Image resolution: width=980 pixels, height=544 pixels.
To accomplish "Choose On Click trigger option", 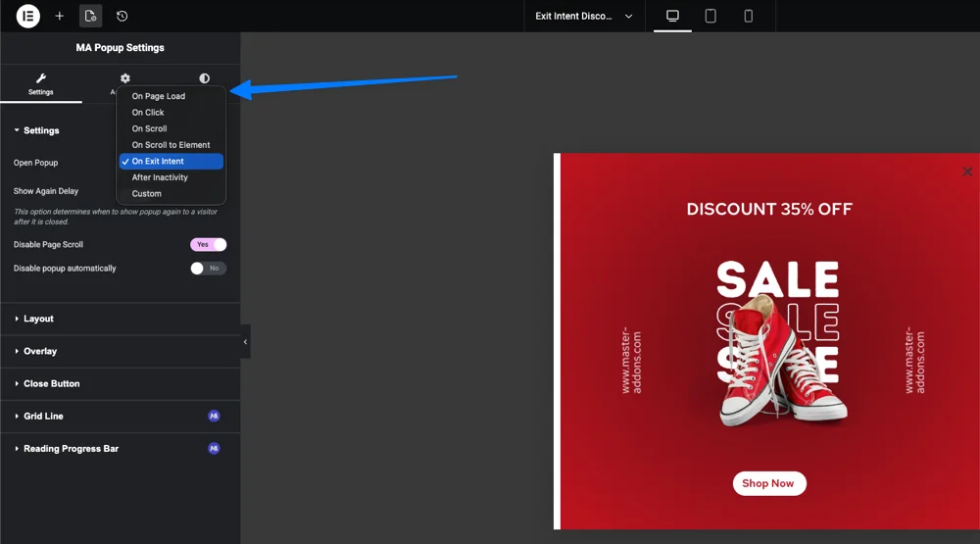I will 171,113.
